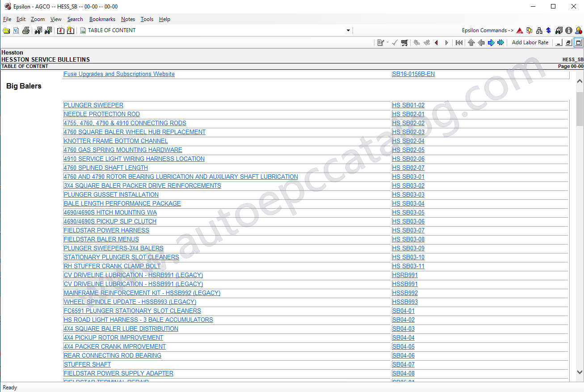Click the hierarchy tree structure icon
This screenshot has height=392, width=584.
(x=539, y=30)
